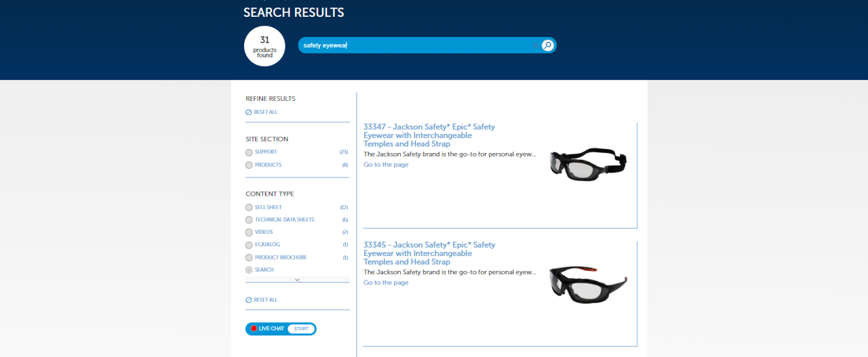This screenshot has width=868, height=357.
Task: Select the Technical Data Sheets filter option
Action: (249, 220)
